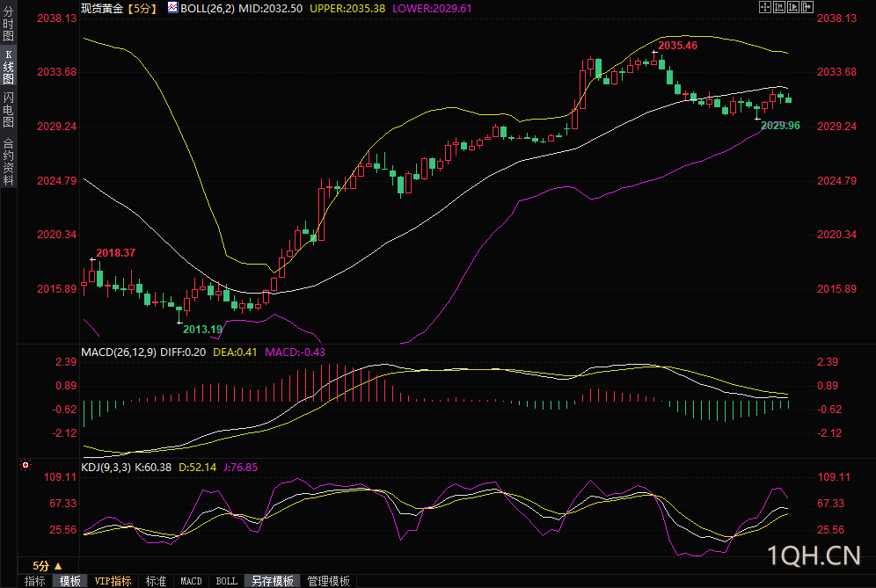The image size is (876, 588).
Task: Click the DIFF:0.20 value
Action: tap(183, 352)
